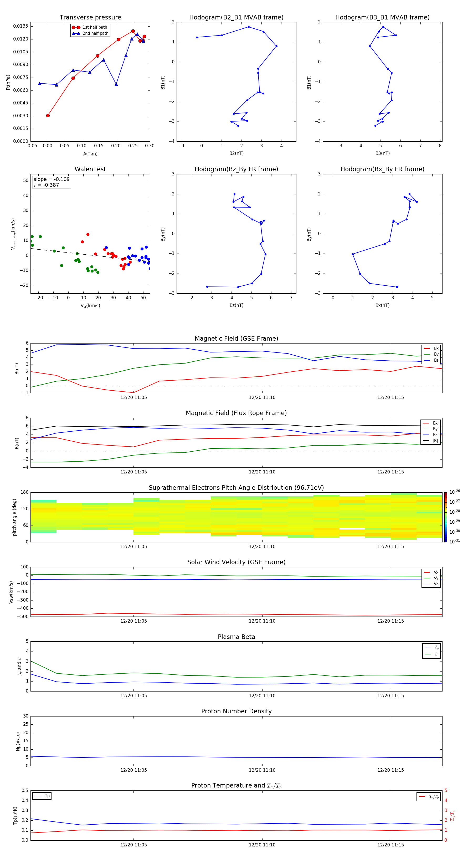Select the Vx legend entry
The image size is (473, 868).
pyautogui.click(x=431, y=572)
